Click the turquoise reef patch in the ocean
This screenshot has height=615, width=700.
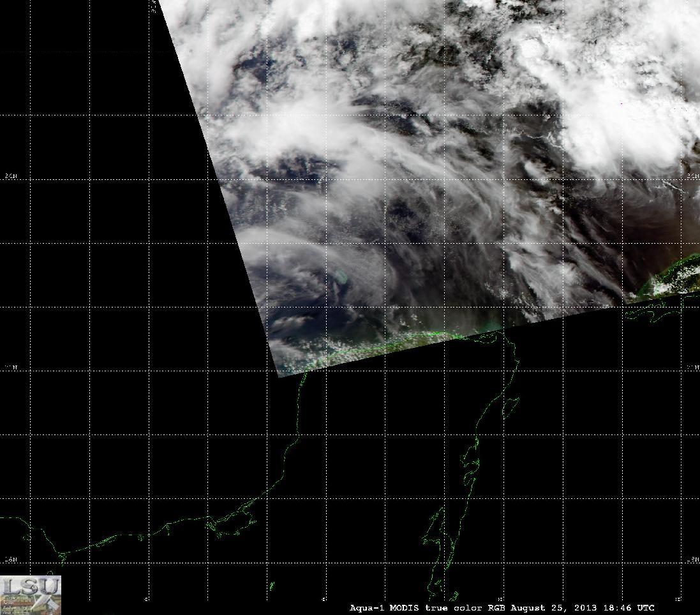click(339, 276)
